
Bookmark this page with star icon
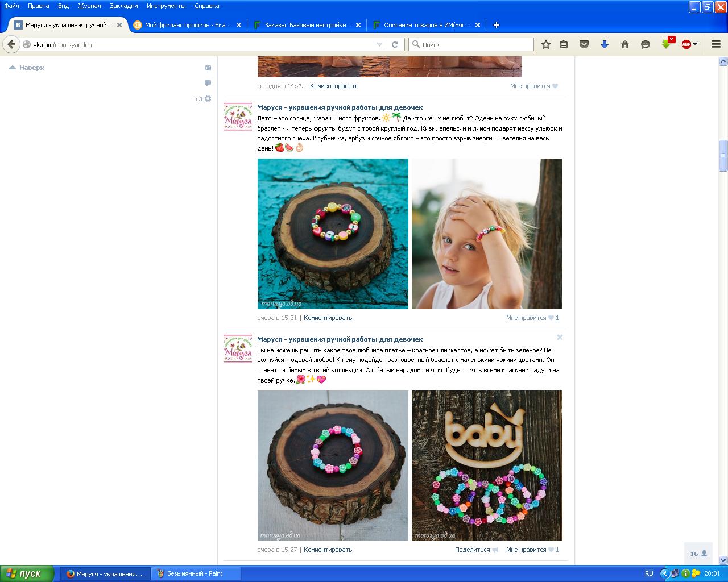click(546, 44)
